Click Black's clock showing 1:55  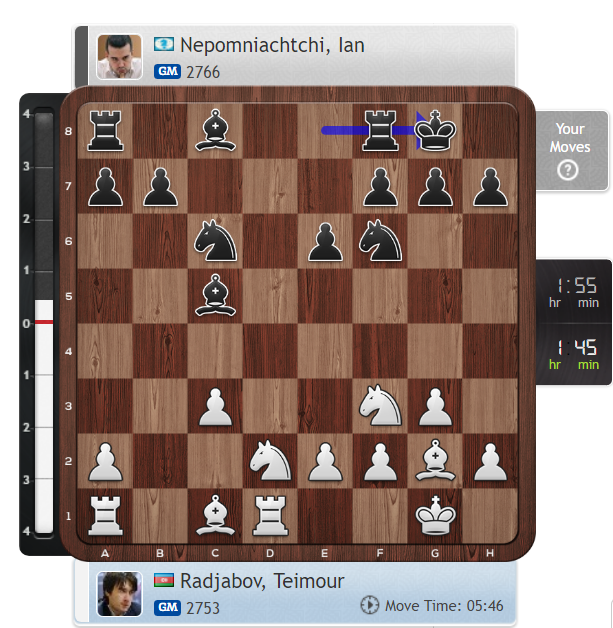pos(574,292)
